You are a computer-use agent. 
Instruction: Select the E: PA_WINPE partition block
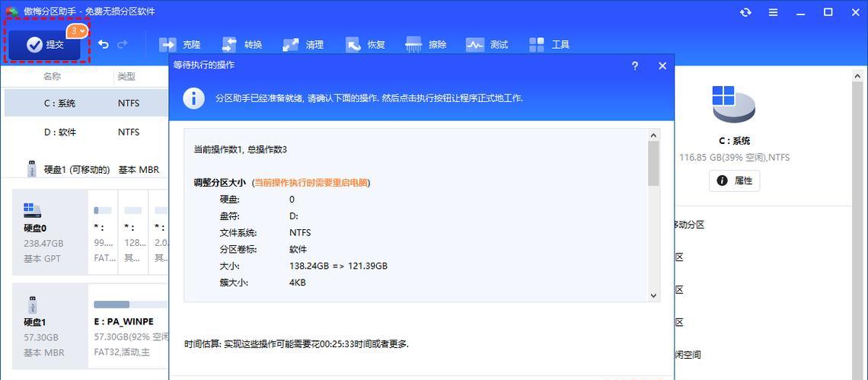(x=129, y=326)
